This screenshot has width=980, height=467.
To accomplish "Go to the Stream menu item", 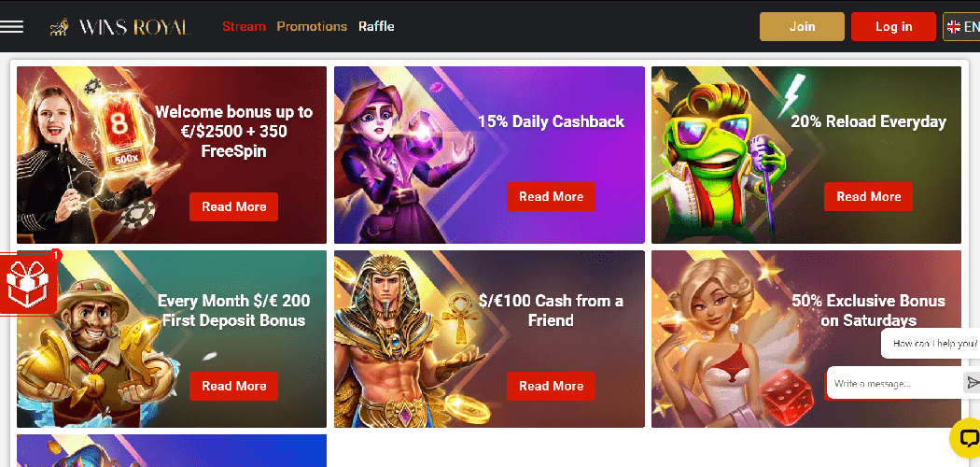I will (x=244, y=26).
